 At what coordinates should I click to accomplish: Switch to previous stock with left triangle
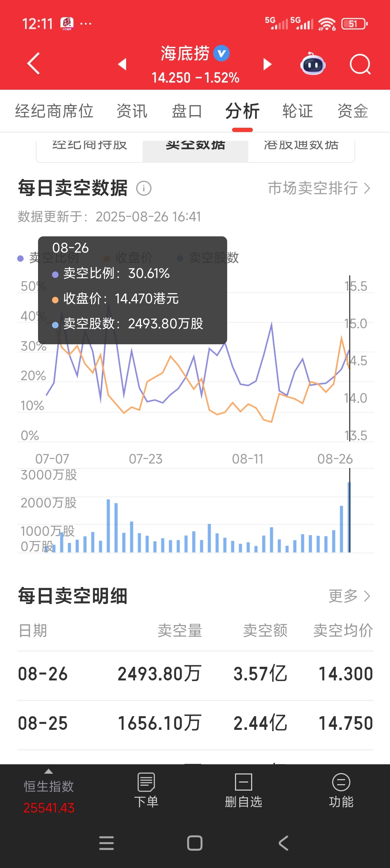[x=122, y=64]
